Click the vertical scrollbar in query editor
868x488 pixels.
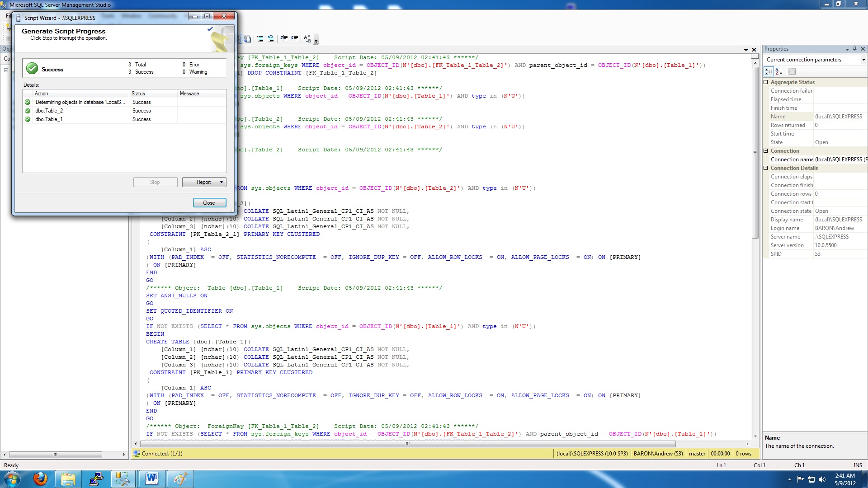[x=755, y=153]
